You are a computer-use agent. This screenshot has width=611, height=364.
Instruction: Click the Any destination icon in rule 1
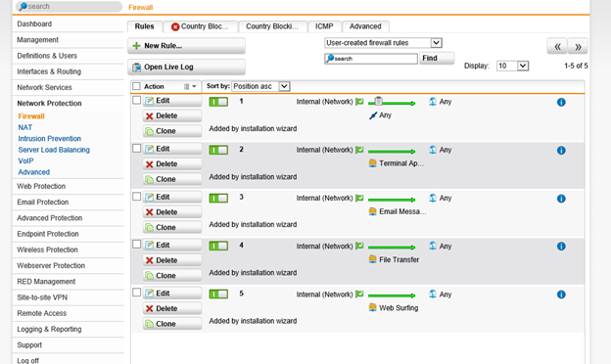(x=433, y=102)
